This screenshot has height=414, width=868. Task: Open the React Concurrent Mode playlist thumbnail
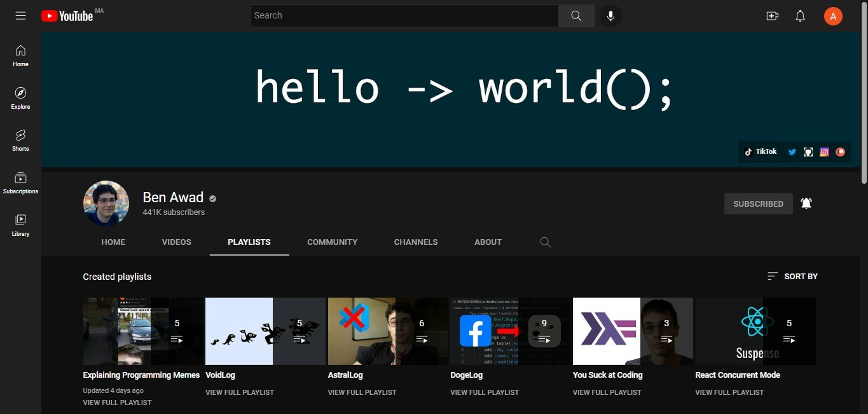pyautogui.click(x=755, y=331)
